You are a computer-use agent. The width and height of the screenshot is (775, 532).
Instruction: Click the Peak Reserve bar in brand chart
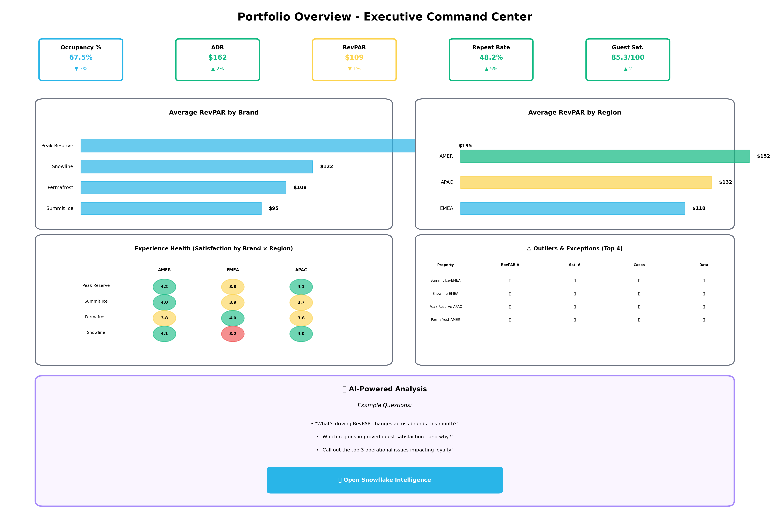pos(234,145)
